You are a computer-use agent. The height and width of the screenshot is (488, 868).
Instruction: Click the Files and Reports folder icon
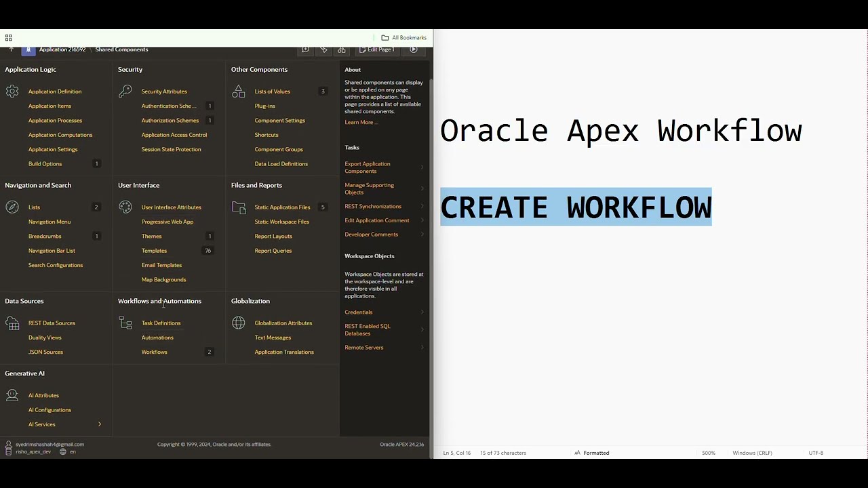[x=238, y=207]
